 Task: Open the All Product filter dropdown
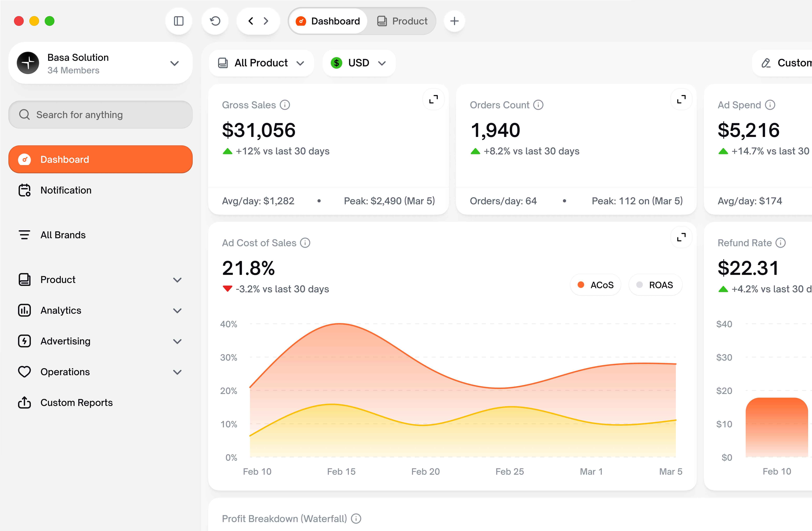[x=261, y=63]
